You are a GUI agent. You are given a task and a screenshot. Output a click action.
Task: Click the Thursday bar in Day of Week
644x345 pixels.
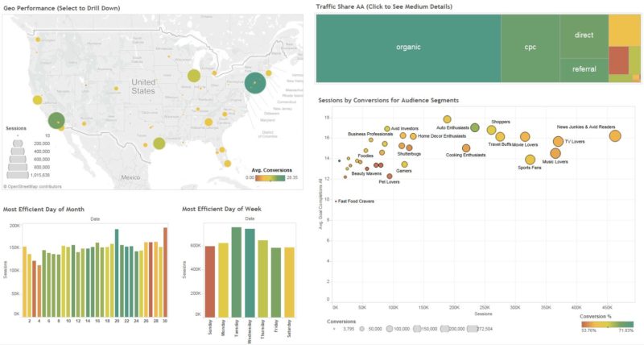coord(263,279)
